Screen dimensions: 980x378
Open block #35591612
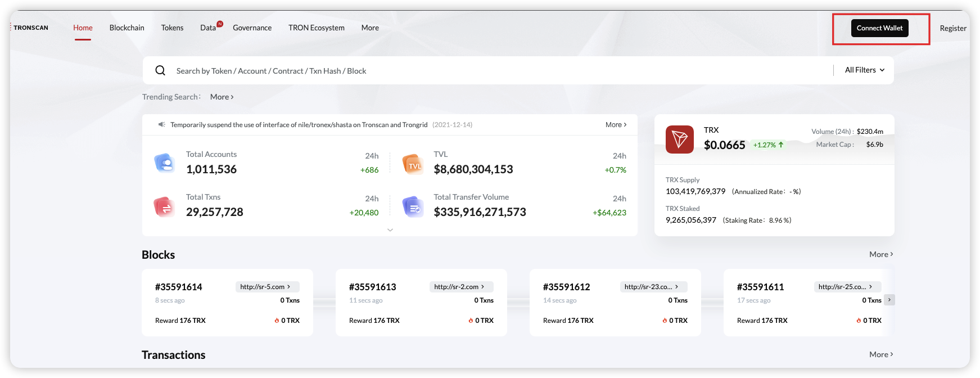tap(567, 287)
